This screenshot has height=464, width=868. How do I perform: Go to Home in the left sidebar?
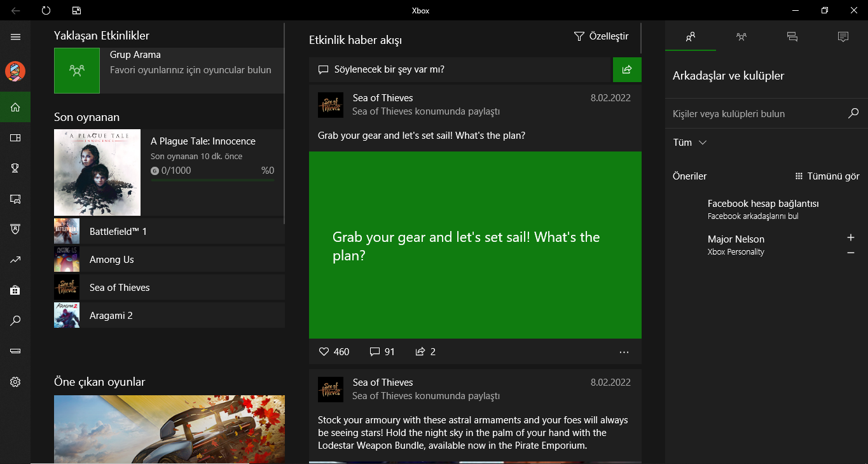(x=15, y=107)
